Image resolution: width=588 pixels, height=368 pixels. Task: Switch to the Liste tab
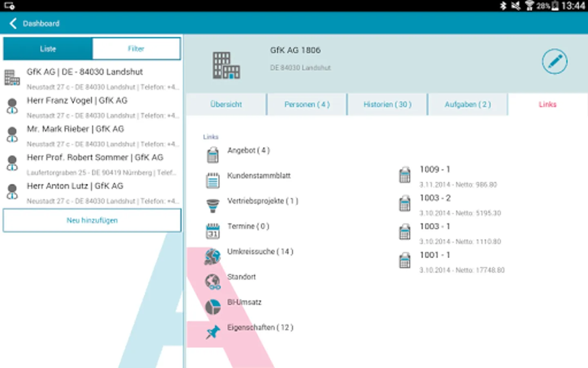point(48,49)
